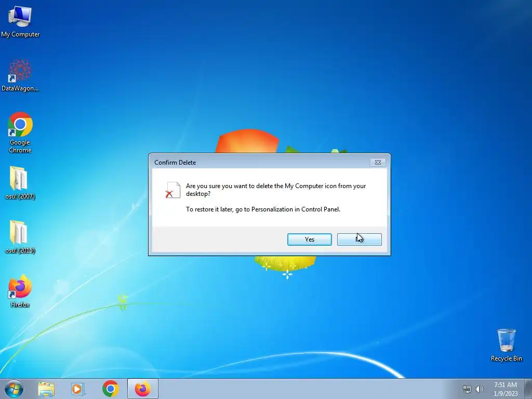The height and width of the screenshot is (399, 532).
Task: Select the osu! (2015) folder
Action: pos(20,237)
